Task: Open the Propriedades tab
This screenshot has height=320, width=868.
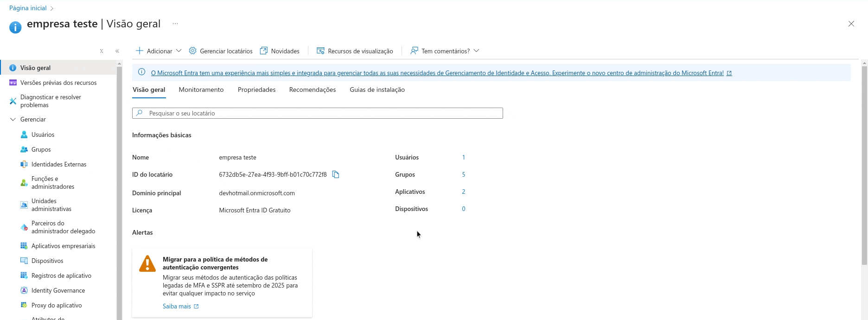Action: tap(257, 90)
